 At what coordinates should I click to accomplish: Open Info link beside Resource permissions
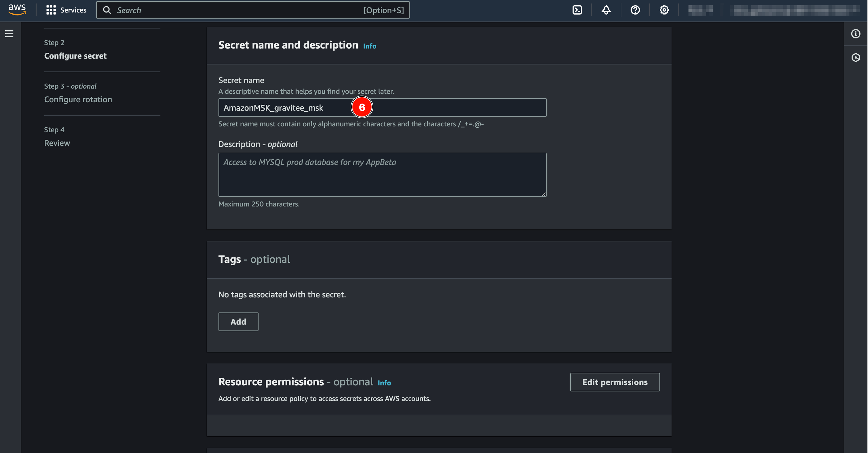(384, 383)
